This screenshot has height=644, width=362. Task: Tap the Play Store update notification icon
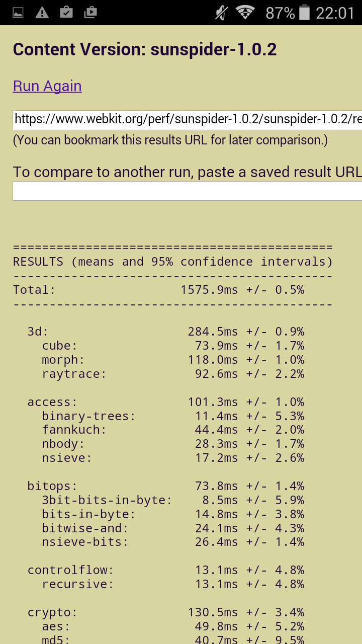click(90, 12)
